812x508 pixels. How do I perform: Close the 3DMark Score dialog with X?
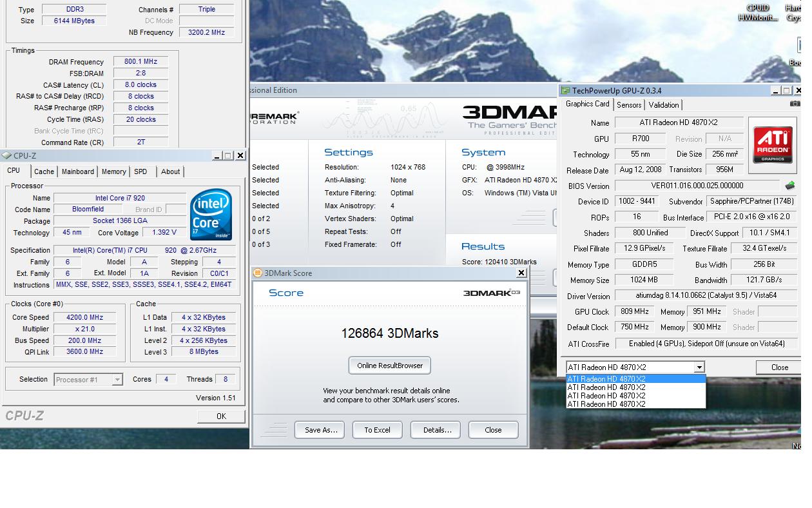(521, 273)
